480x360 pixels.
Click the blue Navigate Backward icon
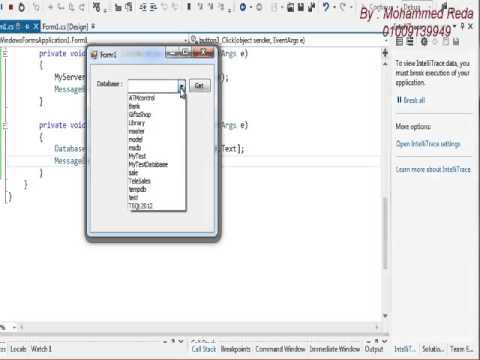pyautogui.click(x=243, y=7)
